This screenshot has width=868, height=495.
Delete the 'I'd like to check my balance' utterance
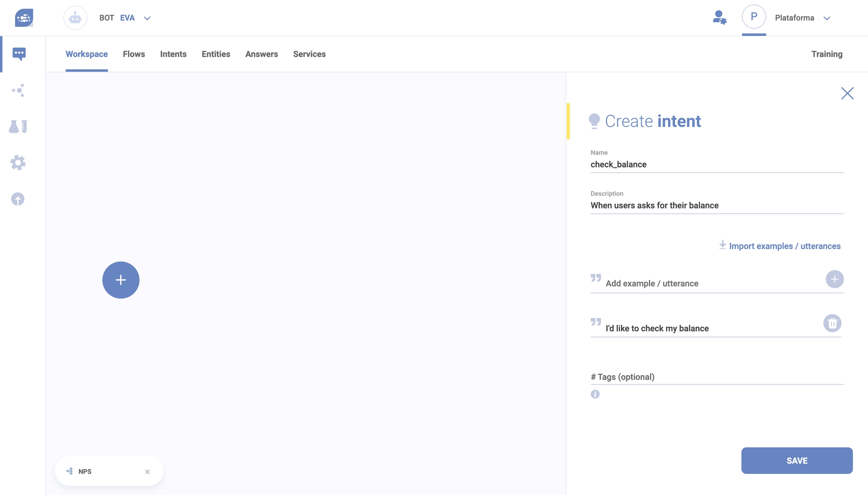pyautogui.click(x=832, y=323)
